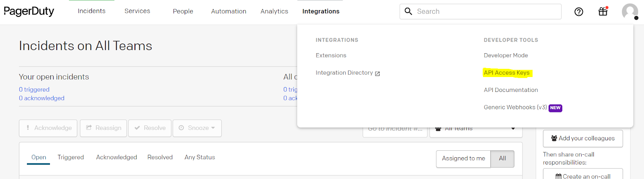Open the user profile avatar
Viewport: 644px width, 179px height.
pos(630,11)
